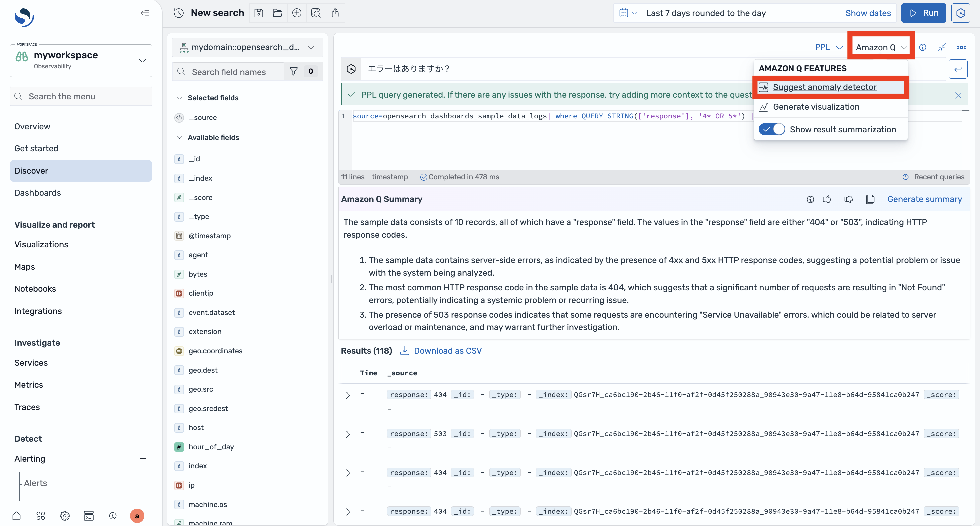Dismiss the PPL query generated banner
This screenshot has height=526, width=980.
pyautogui.click(x=958, y=95)
